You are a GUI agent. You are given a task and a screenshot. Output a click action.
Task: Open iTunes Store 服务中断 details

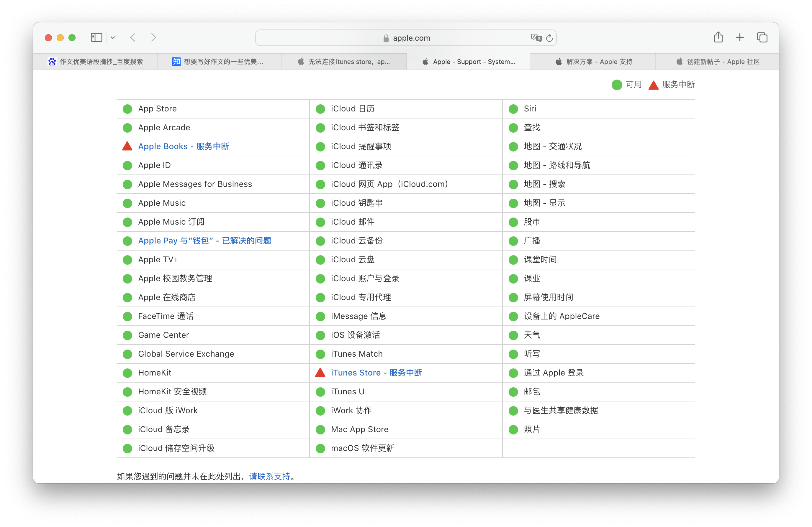click(376, 373)
